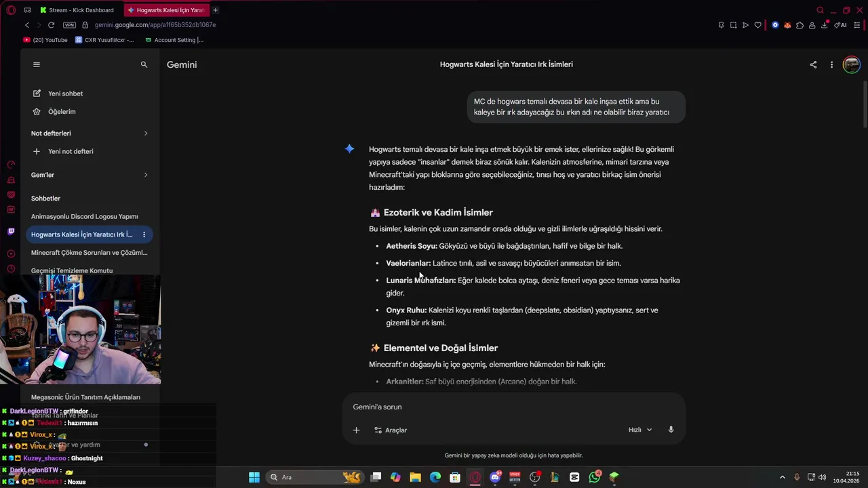Image resolution: width=868 pixels, height=488 pixels.
Task: Open Windows Start menu
Action: click(x=254, y=477)
